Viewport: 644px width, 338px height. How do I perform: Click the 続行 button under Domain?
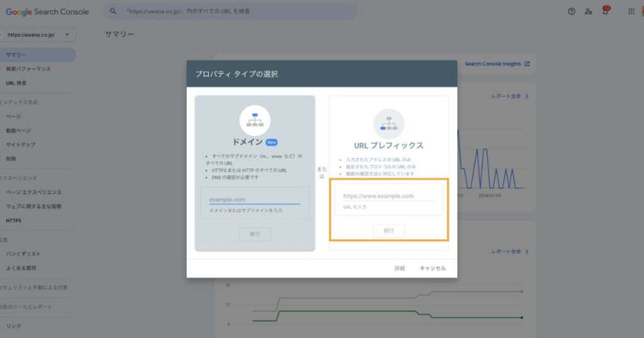pos(255,234)
